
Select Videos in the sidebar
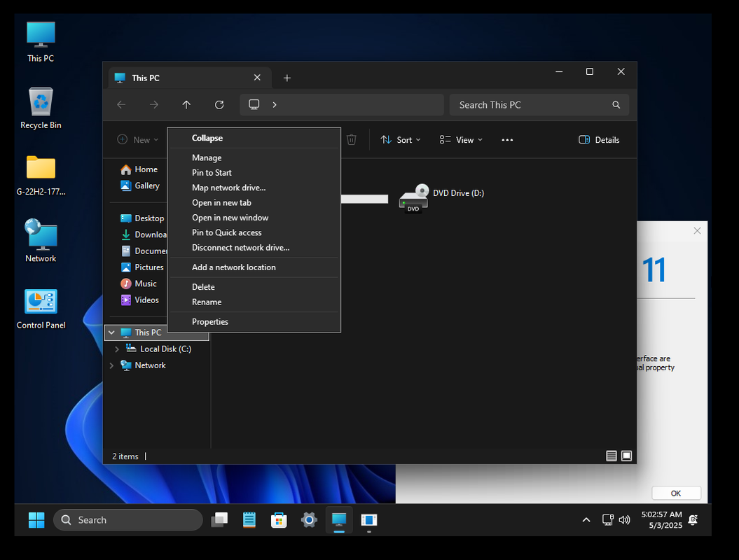[x=140, y=300]
